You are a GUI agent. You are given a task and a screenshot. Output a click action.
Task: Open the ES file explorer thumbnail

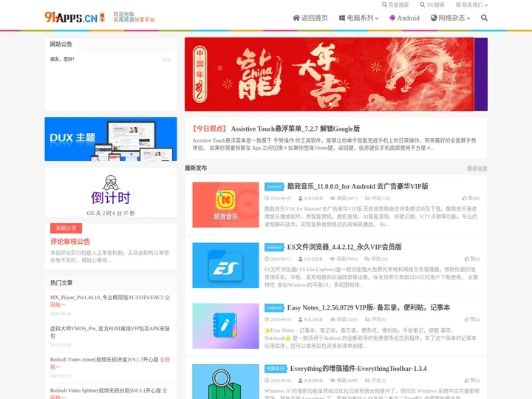point(225,265)
